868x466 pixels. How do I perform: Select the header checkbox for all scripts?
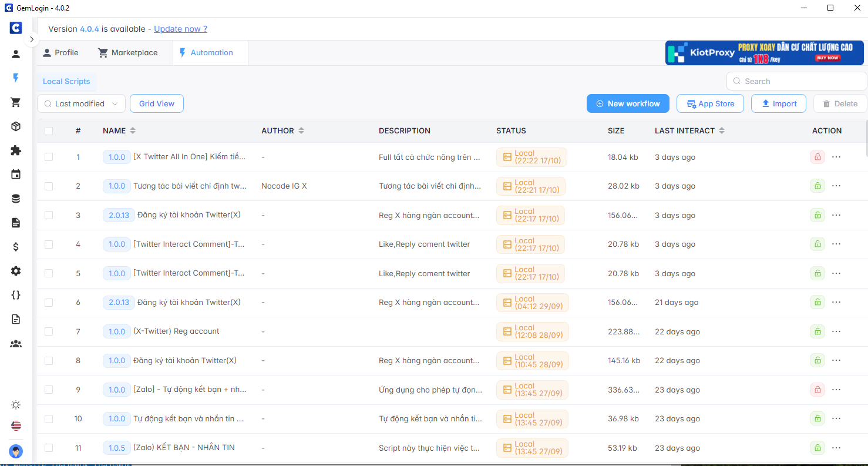(49, 131)
